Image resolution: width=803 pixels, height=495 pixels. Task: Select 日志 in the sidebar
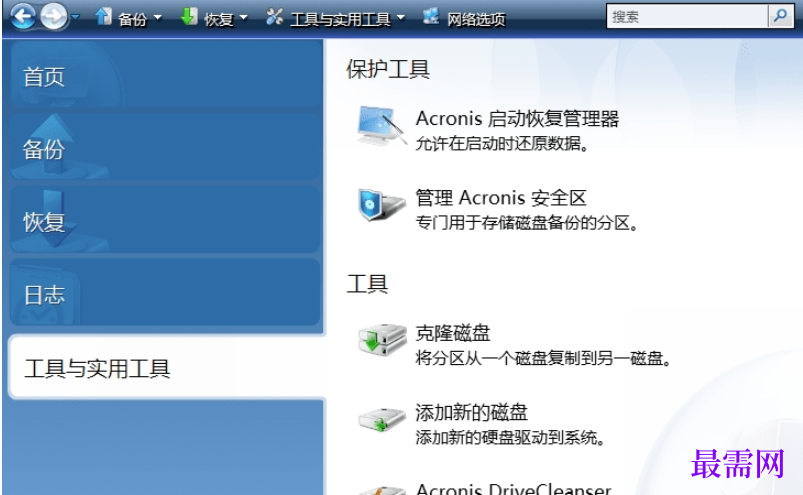coord(165,293)
